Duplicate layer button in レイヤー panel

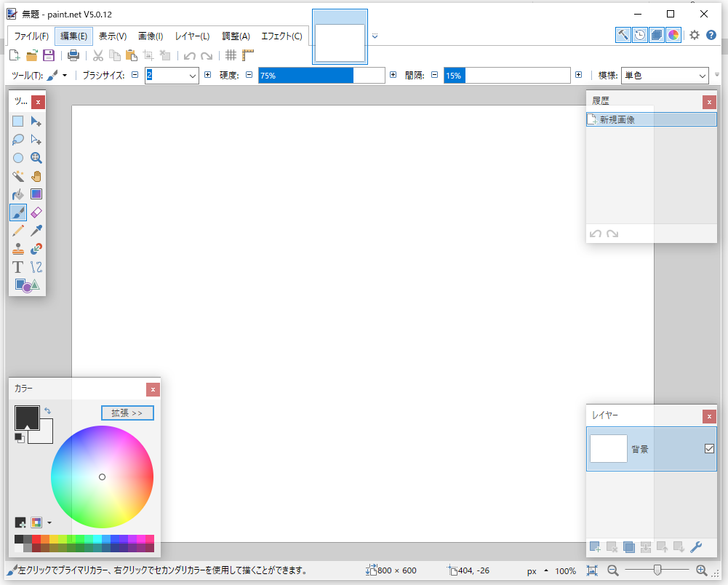(628, 547)
